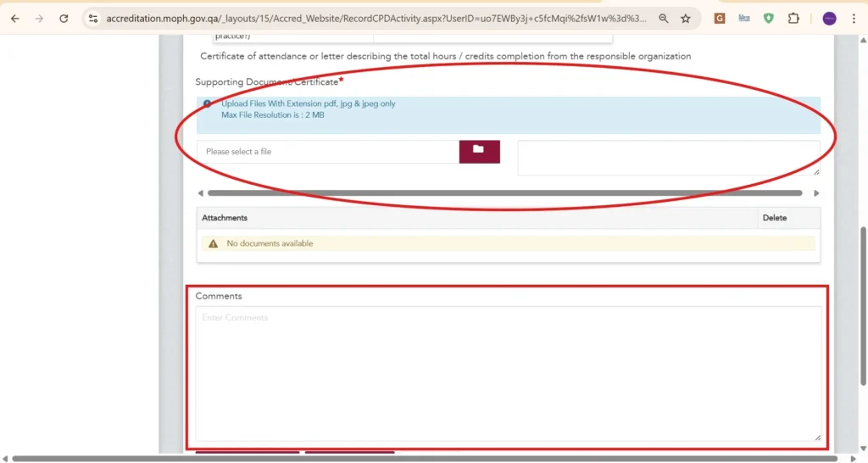Click the browser forward arrow
Image resolution: width=868 pixels, height=463 pixels.
pos(39,19)
